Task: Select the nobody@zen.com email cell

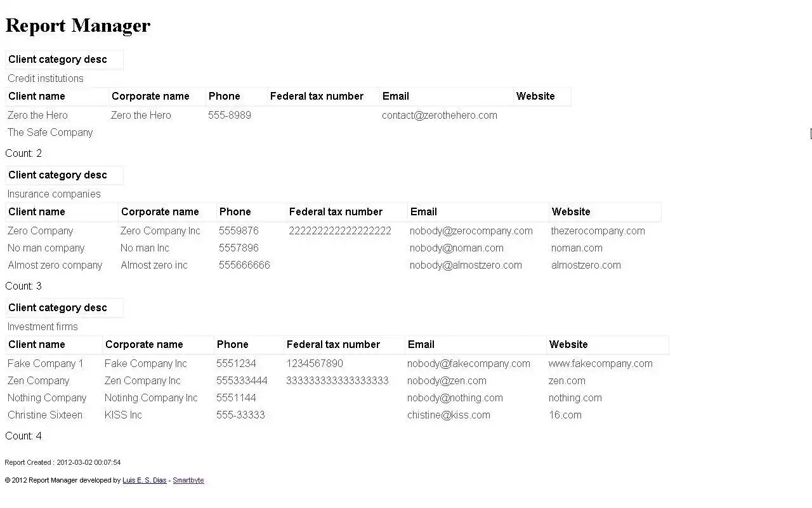Action: 447,381
